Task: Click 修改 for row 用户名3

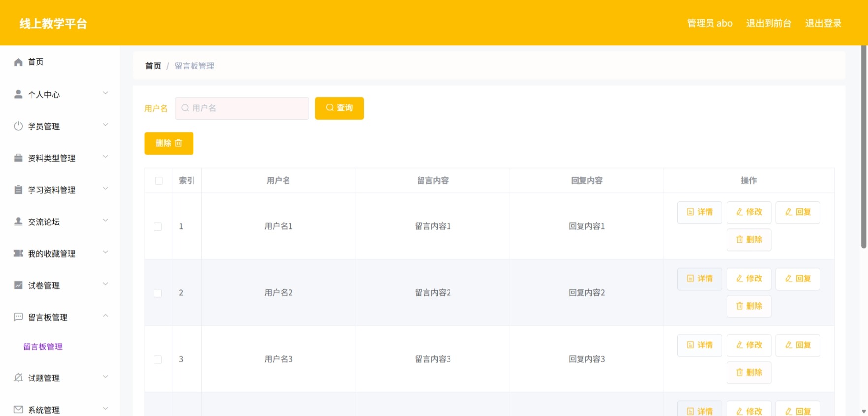Action: [749, 346]
